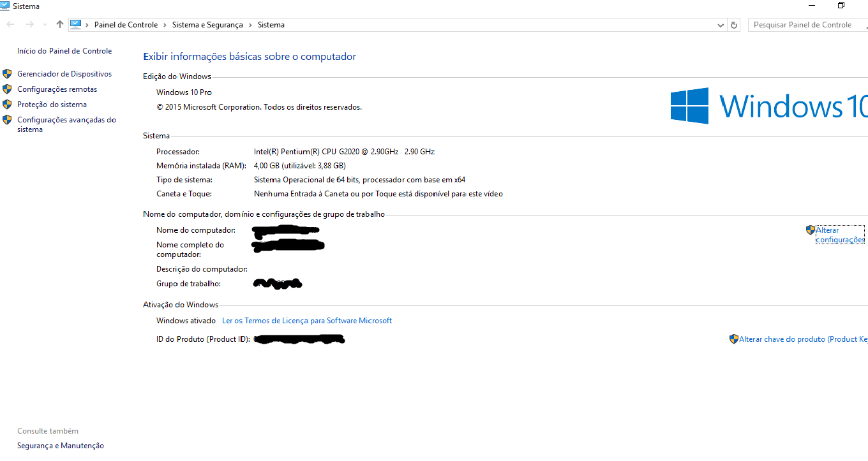Screen dimensions: 868x461
Task: Refresh the address bar view
Action: [x=734, y=25]
